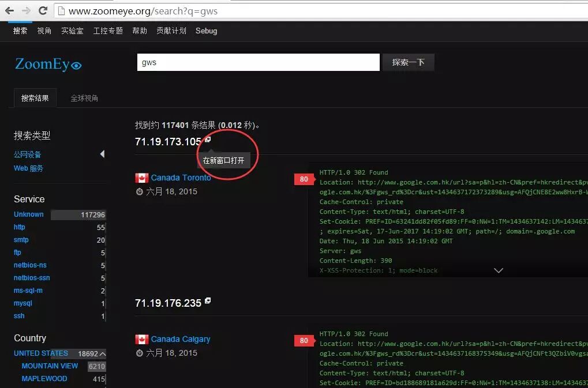This screenshot has height=388, width=588.
Task: Open 71.19.173.105 in new window icon
Action: click(x=207, y=140)
